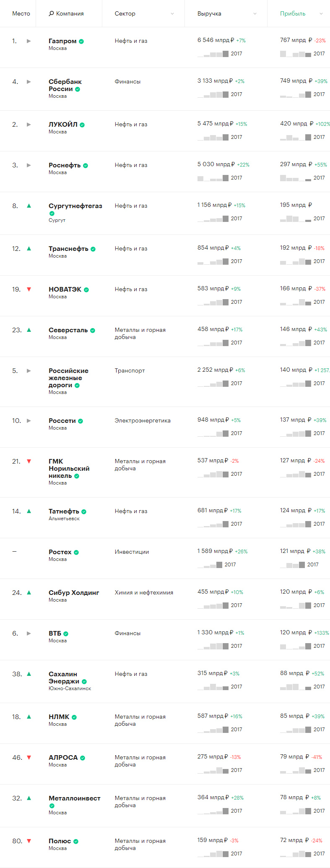Click the verified checkmark beside ЛУКОЙЛ
The height and width of the screenshot is (868, 330).
[82, 125]
